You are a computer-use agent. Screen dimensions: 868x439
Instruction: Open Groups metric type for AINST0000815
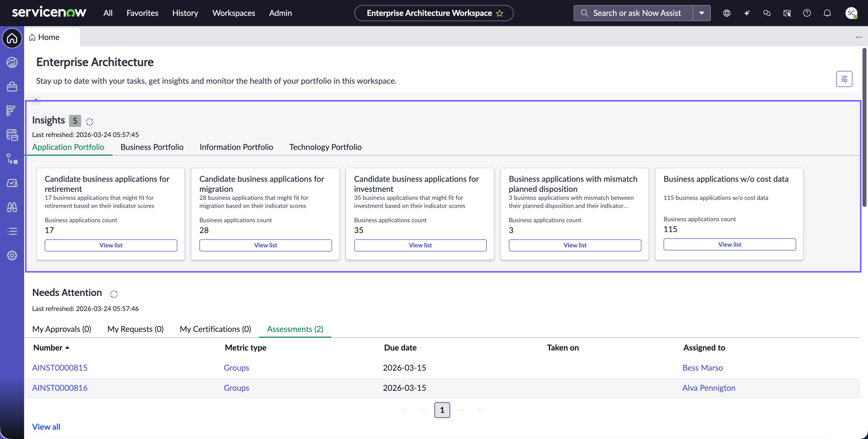pos(237,368)
